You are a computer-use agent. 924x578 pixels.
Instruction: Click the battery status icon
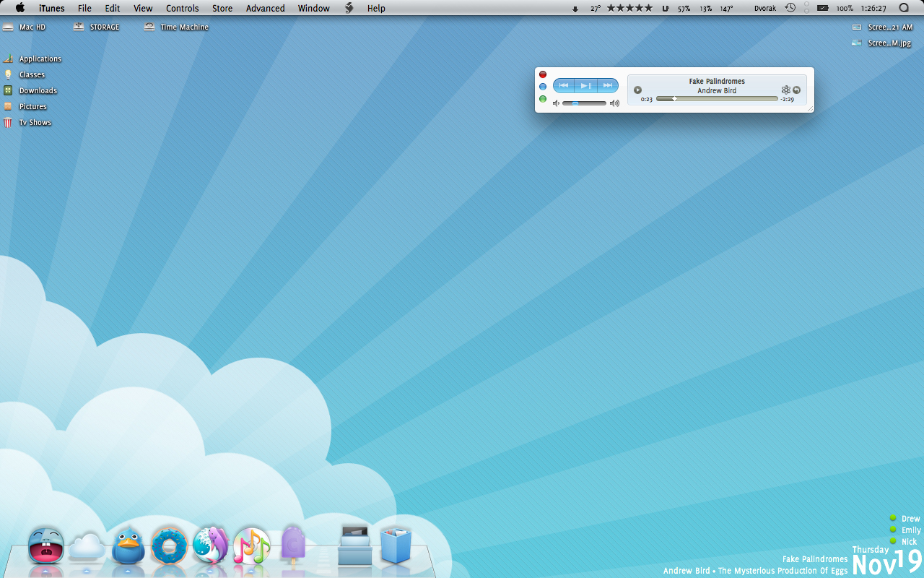coord(822,8)
